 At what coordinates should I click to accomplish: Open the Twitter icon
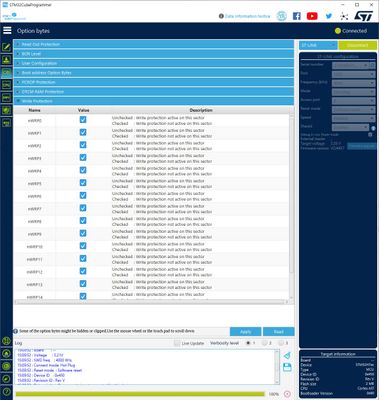pyautogui.click(x=329, y=16)
